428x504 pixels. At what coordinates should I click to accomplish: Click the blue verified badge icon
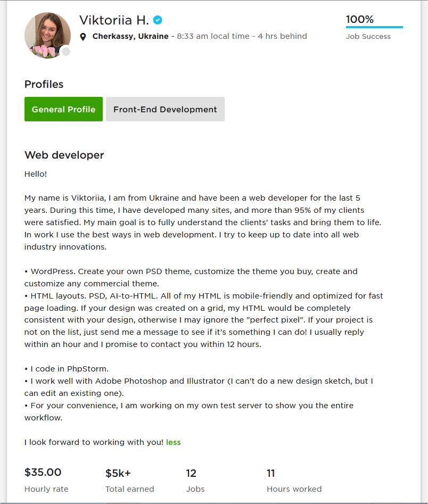tap(158, 20)
